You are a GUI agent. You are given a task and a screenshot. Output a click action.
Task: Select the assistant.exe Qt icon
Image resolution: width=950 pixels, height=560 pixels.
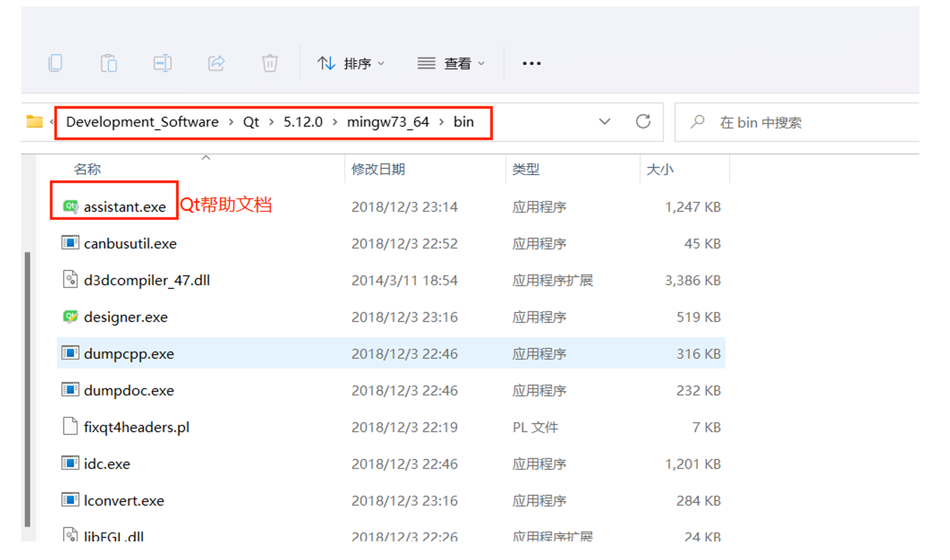[x=70, y=206]
